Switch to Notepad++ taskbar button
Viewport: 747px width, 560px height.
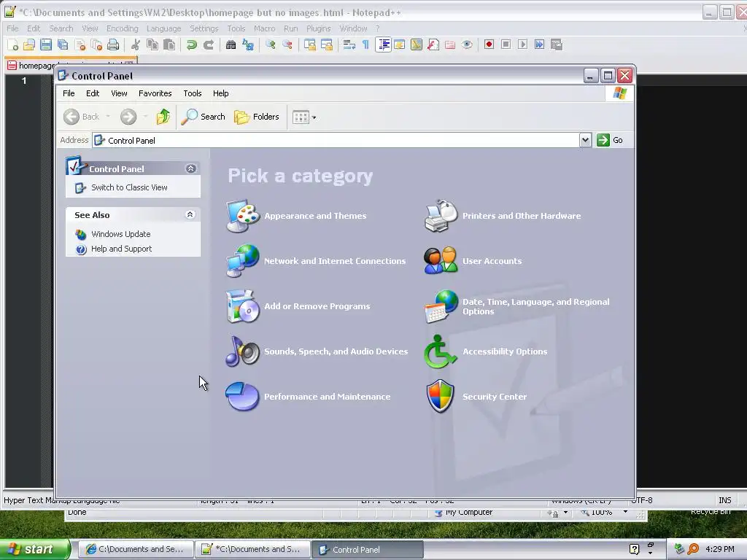[x=252, y=549]
